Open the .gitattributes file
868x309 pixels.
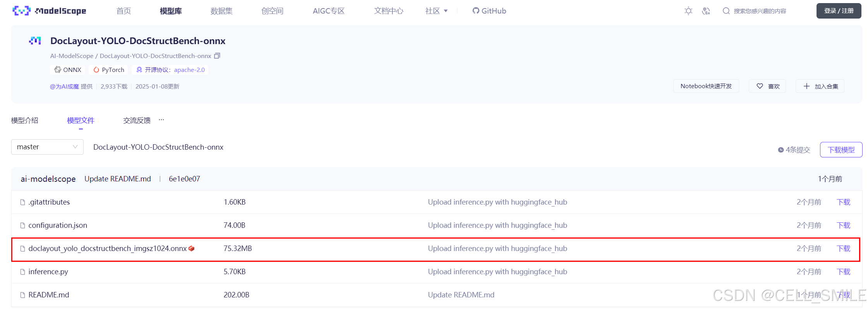[49, 202]
